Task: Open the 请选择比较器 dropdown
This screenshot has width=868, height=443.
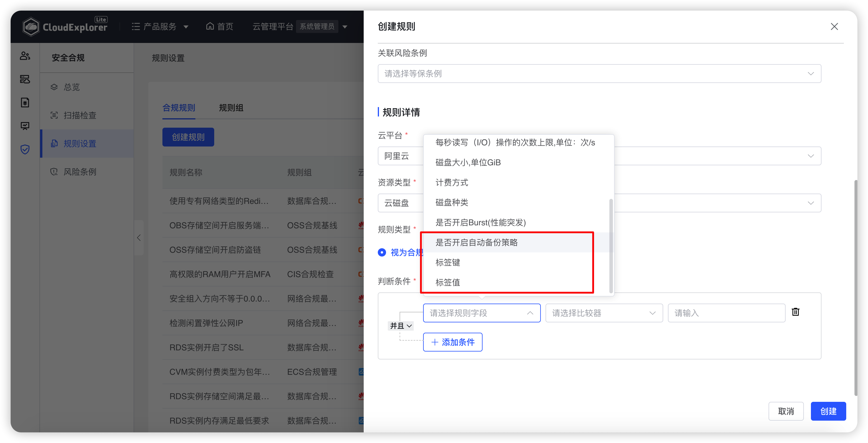Action: click(604, 313)
